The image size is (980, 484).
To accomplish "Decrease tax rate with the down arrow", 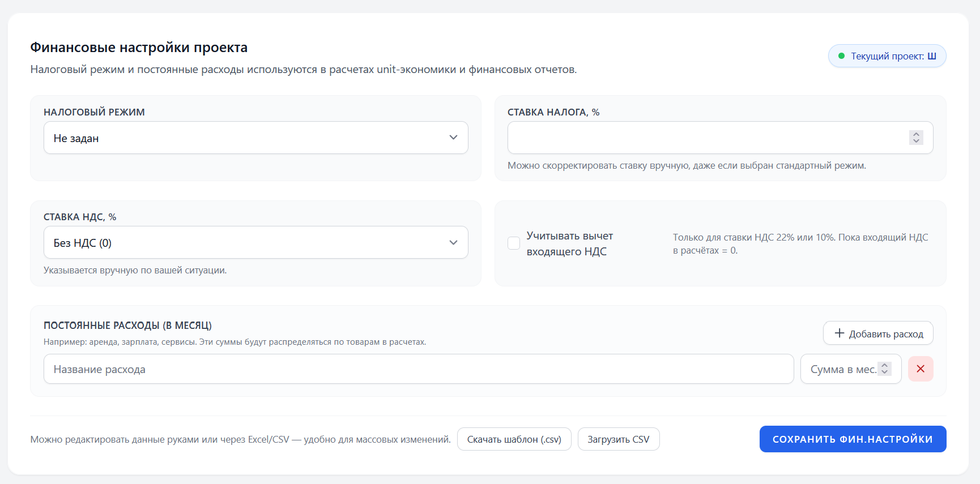I will (x=916, y=141).
